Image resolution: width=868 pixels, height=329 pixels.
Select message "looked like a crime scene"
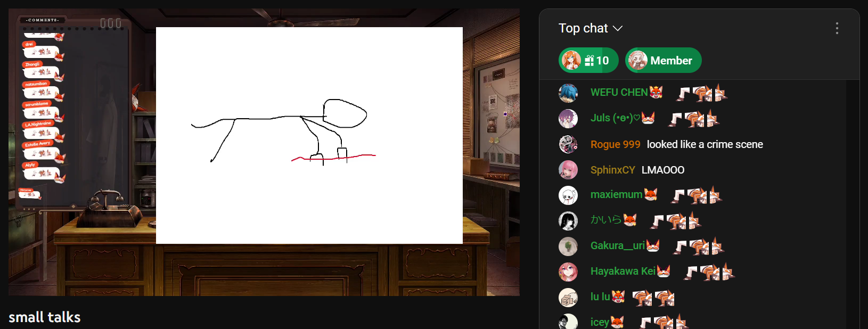[705, 144]
